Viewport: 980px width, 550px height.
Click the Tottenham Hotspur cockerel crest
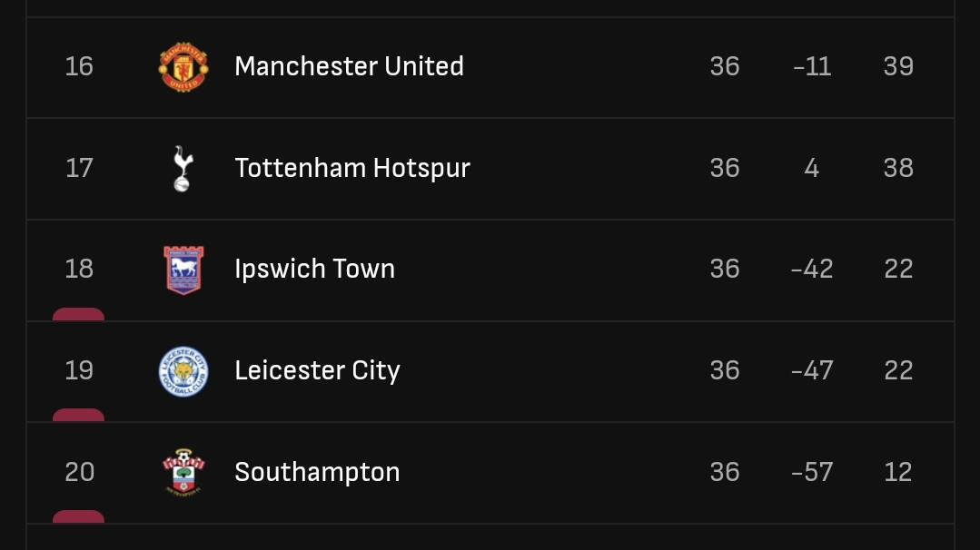[183, 169]
